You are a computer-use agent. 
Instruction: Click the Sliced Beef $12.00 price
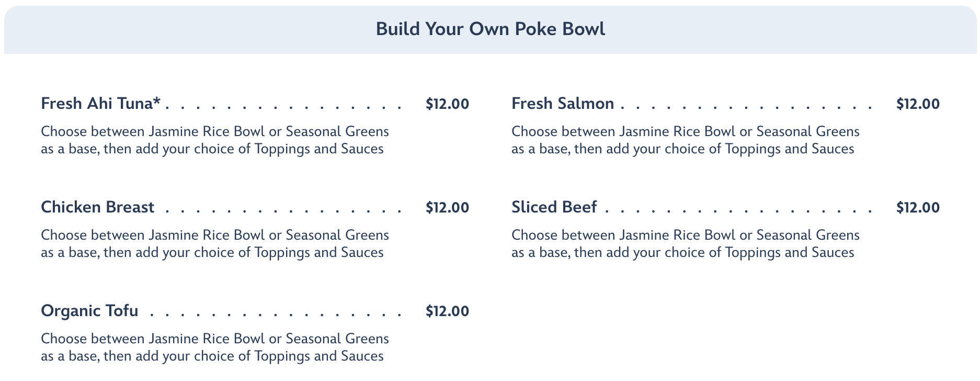point(918,207)
